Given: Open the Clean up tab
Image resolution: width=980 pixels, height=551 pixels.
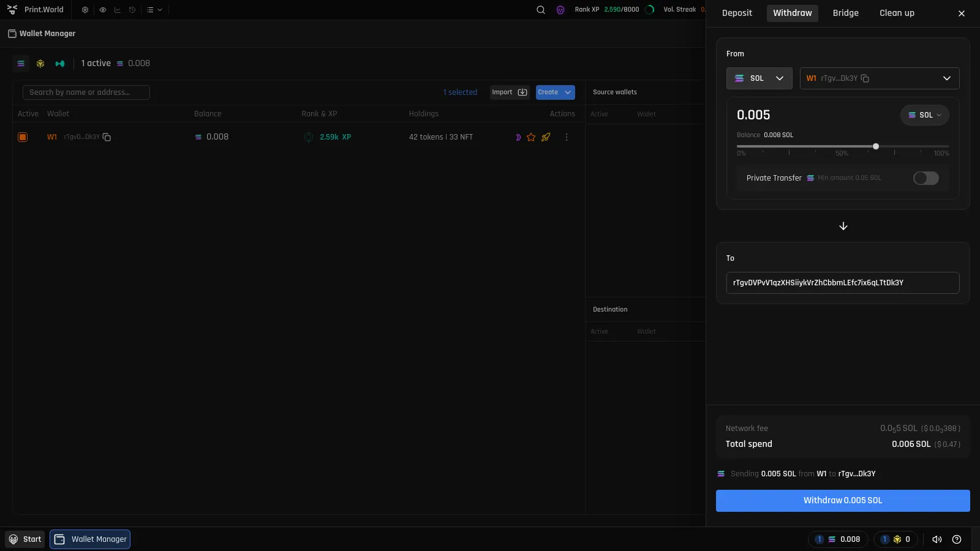Looking at the screenshot, I should pyautogui.click(x=897, y=13).
